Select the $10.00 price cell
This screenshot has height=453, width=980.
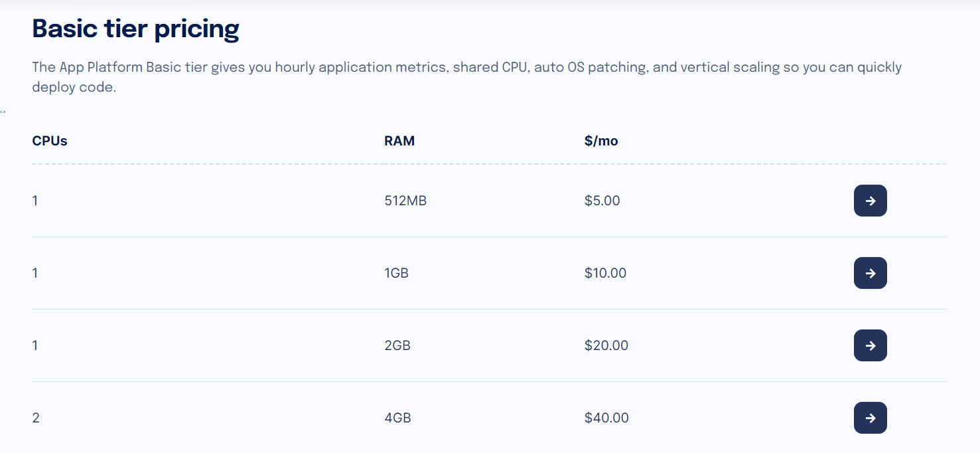click(605, 273)
